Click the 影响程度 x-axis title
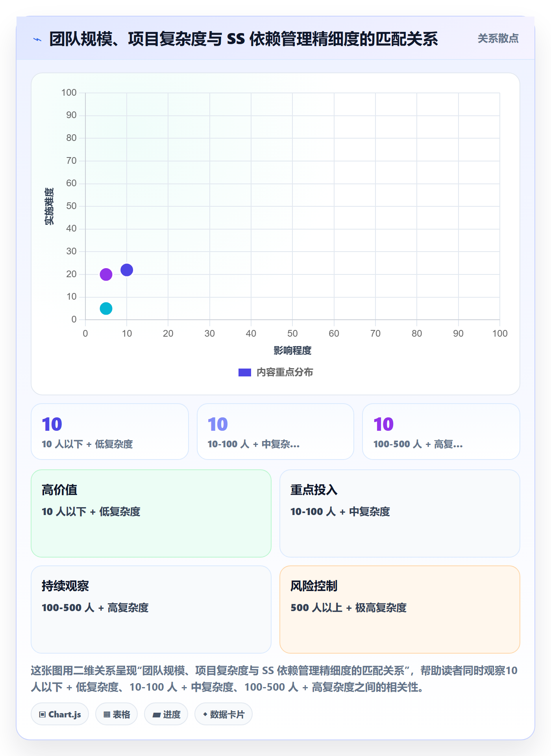Image resolution: width=551 pixels, height=756 pixels. 292,350
